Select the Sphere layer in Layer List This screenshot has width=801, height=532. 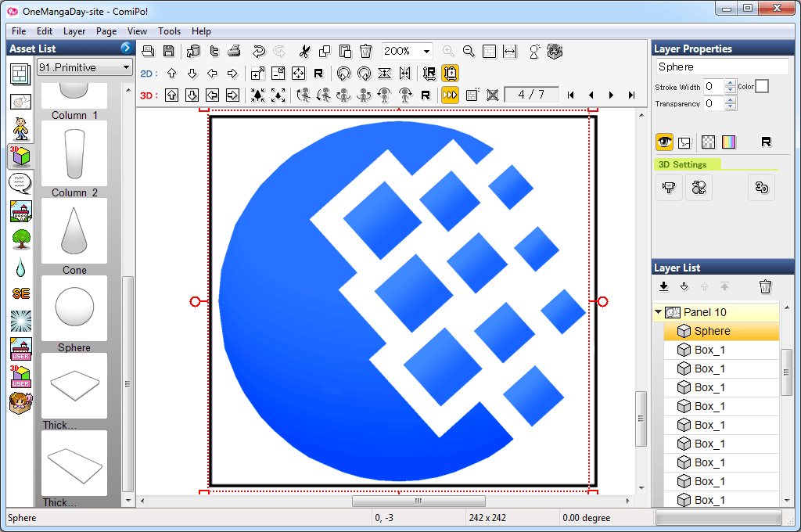tap(721, 331)
